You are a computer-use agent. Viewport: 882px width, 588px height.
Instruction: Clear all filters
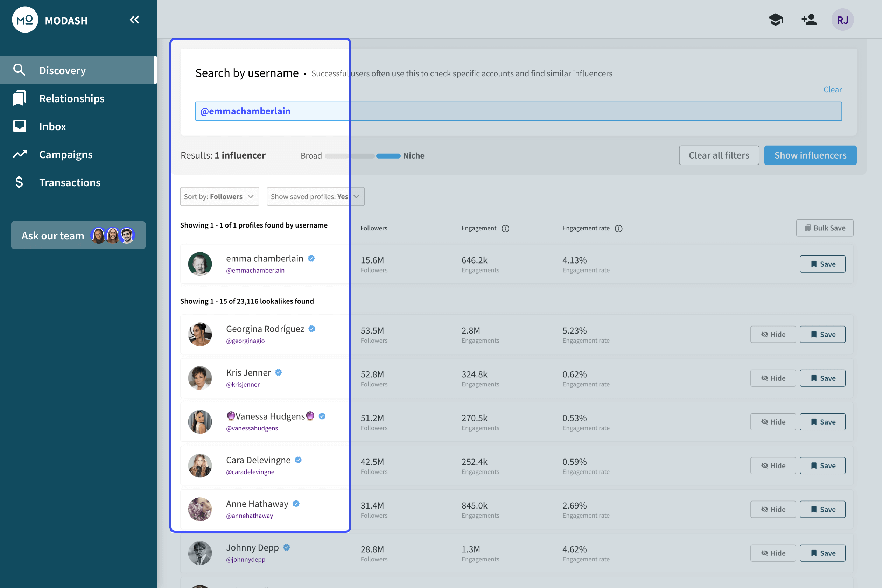click(x=719, y=155)
